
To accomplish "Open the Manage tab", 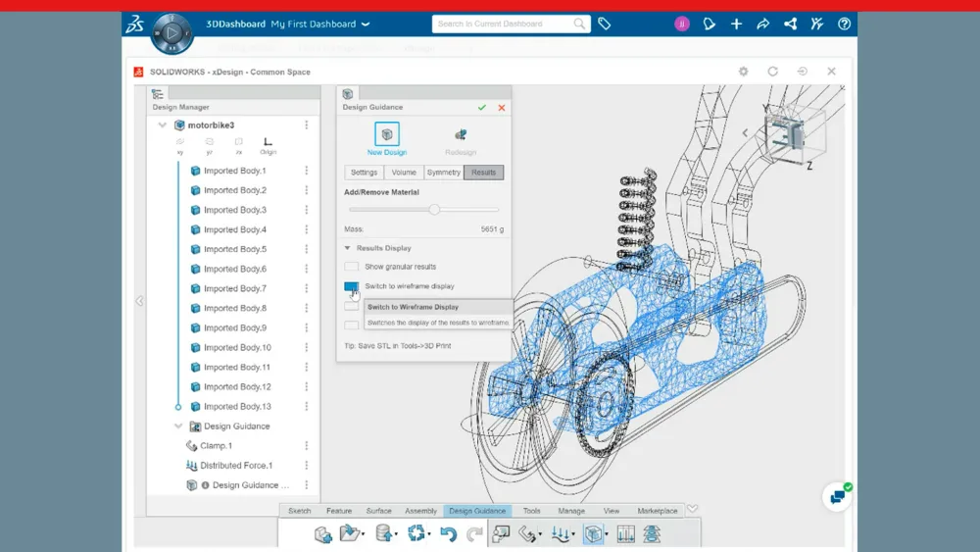I will pyautogui.click(x=571, y=511).
